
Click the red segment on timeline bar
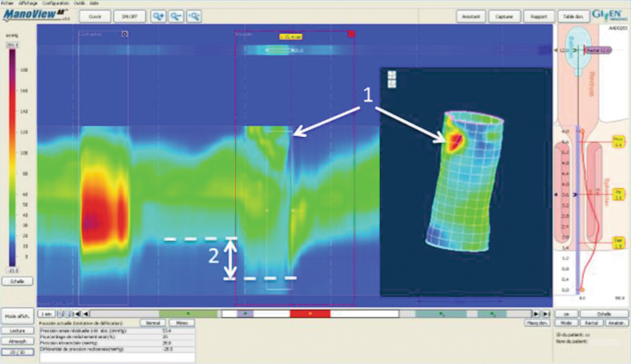click(310, 314)
